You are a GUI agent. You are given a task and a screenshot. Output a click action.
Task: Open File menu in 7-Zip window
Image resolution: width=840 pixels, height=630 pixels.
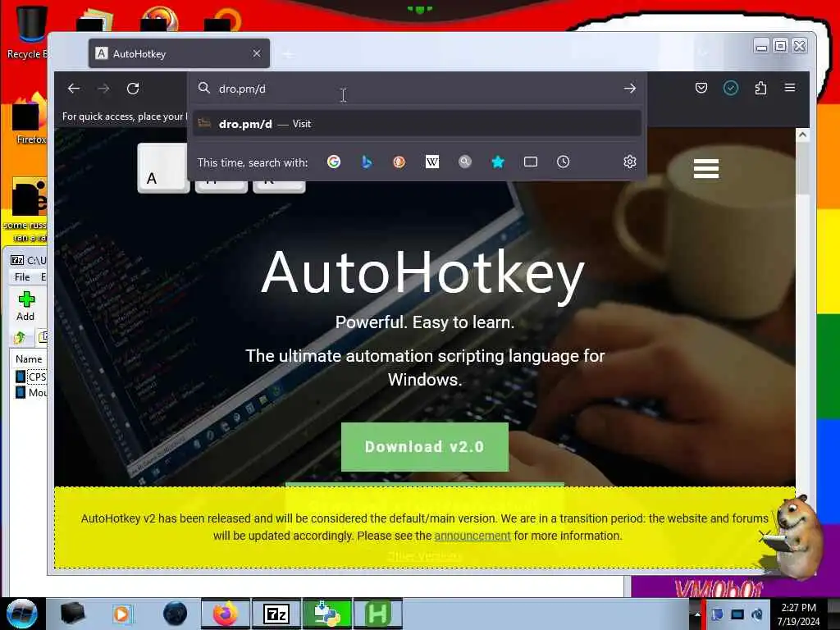pyautogui.click(x=22, y=277)
